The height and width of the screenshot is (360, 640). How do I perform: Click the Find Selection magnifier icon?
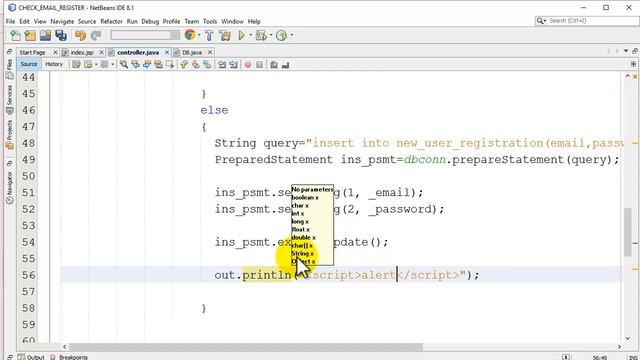pyautogui.click(x=124, y=64)
